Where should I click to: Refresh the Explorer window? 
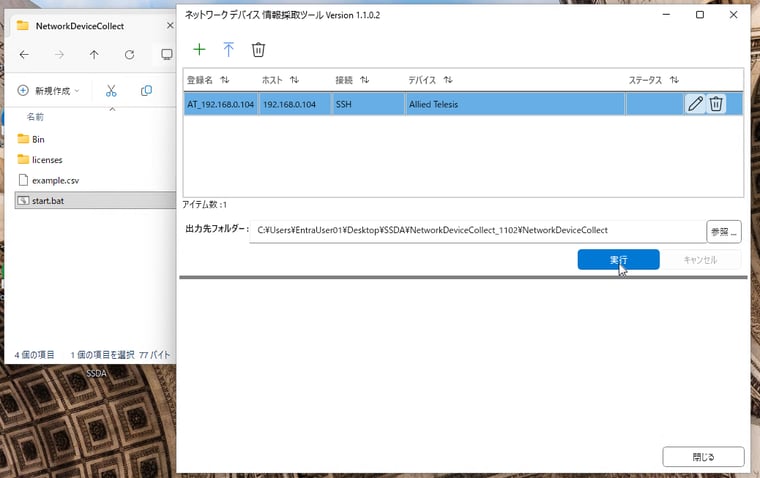click(129, 55)
